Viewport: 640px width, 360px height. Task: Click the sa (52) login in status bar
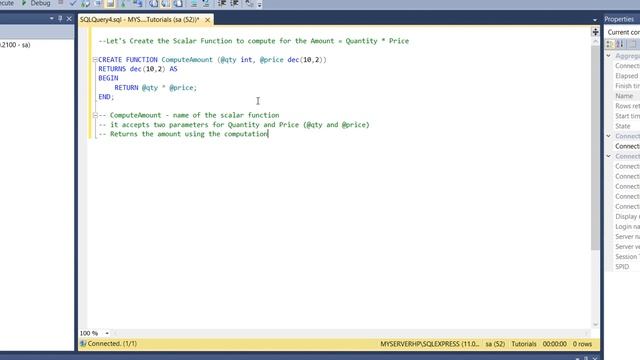[x=495, y=344]
